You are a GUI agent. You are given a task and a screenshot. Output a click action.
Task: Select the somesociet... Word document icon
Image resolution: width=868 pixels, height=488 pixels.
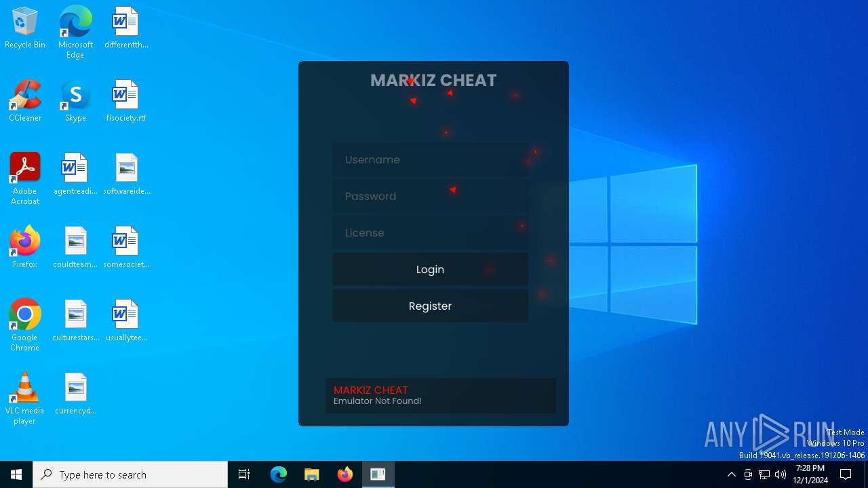coord(126,248)
